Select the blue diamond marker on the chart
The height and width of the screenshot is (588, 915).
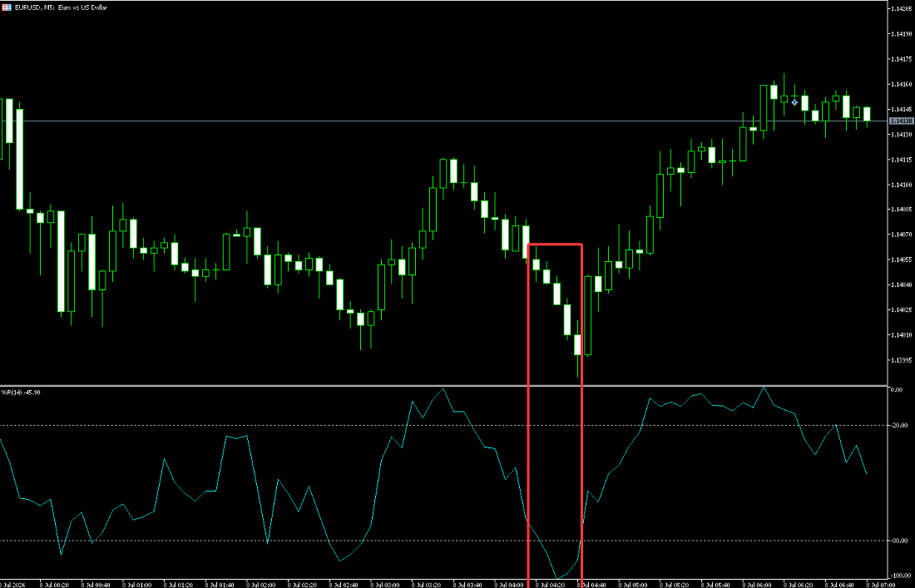(x=794, y=102)
